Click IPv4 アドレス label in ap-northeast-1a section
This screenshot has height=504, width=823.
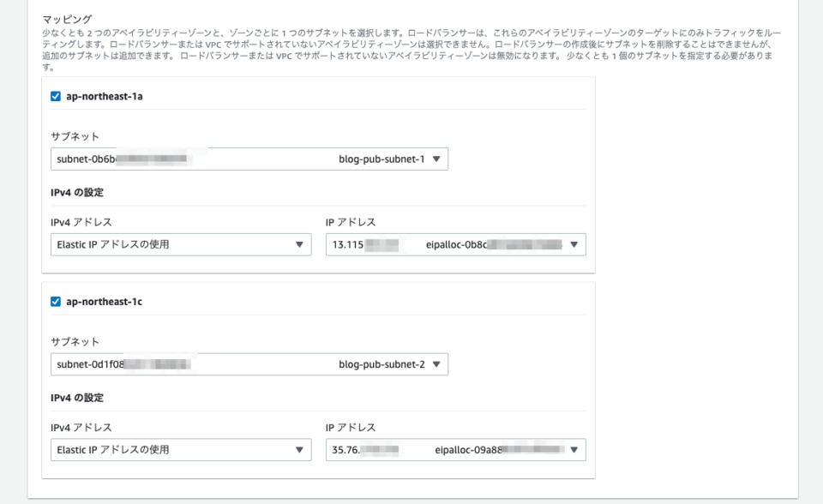[81, 223]
